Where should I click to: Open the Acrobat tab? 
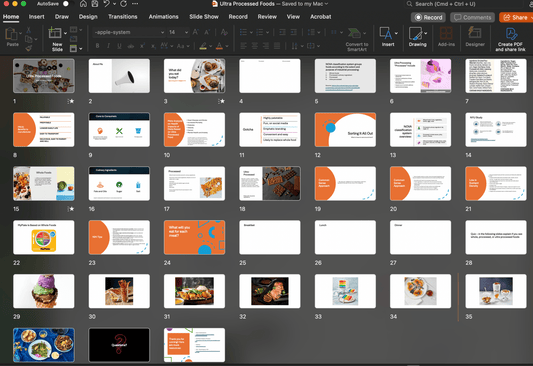321,17
